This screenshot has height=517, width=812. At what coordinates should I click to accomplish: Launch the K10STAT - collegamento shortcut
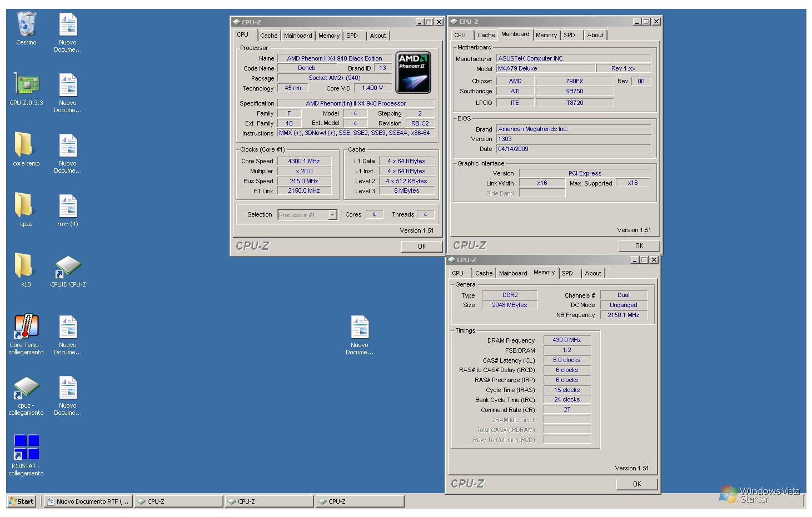coord(26,448)
